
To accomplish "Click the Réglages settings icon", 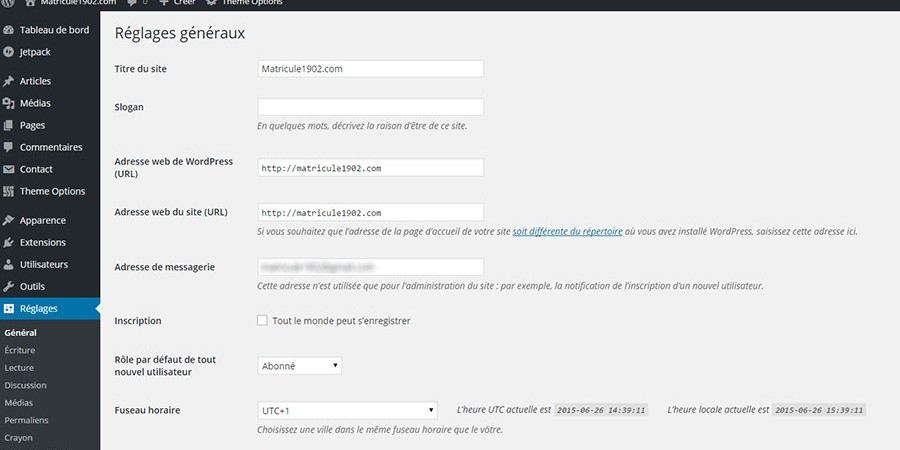I will point(8,309).
